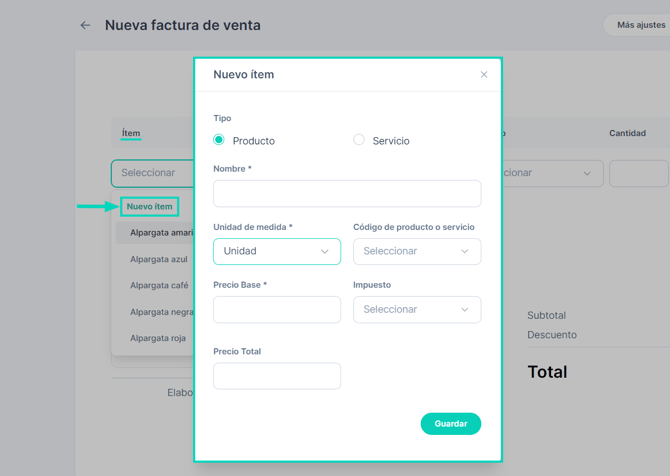The height and width of the screenshot is (476, 670).
Task: Click the Precio Total input field
Action: point(276,376)
